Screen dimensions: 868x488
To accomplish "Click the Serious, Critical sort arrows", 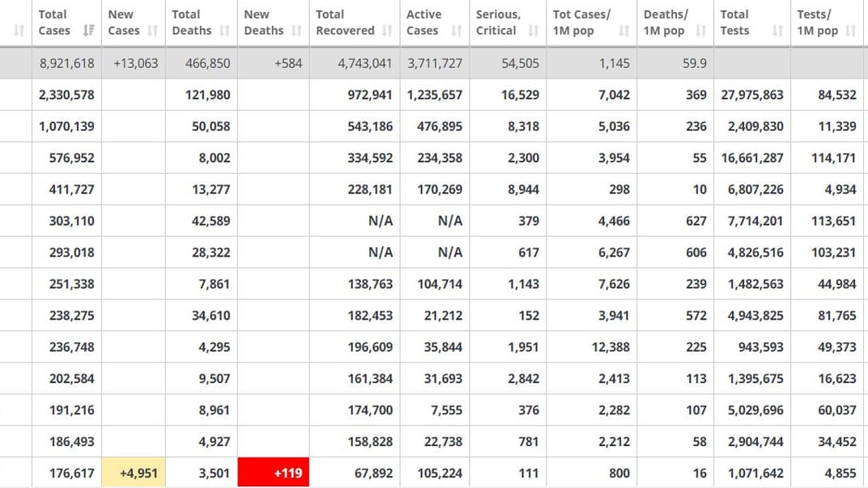I will [x=533, y=31].
